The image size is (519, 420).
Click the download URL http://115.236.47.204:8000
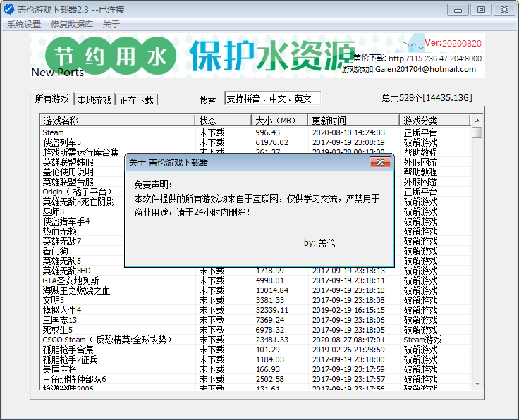click(x=435, y=59)
